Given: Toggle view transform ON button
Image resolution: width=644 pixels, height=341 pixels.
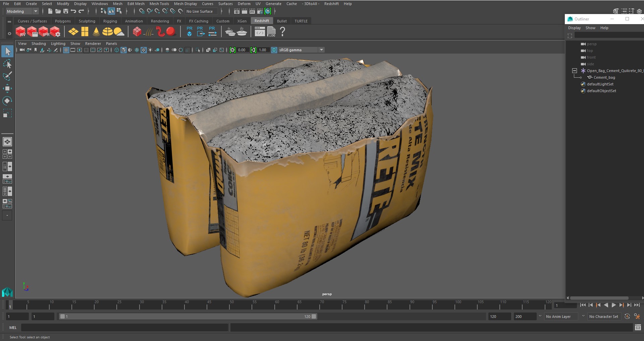Looking at the screenshot, I should point(274,50).
